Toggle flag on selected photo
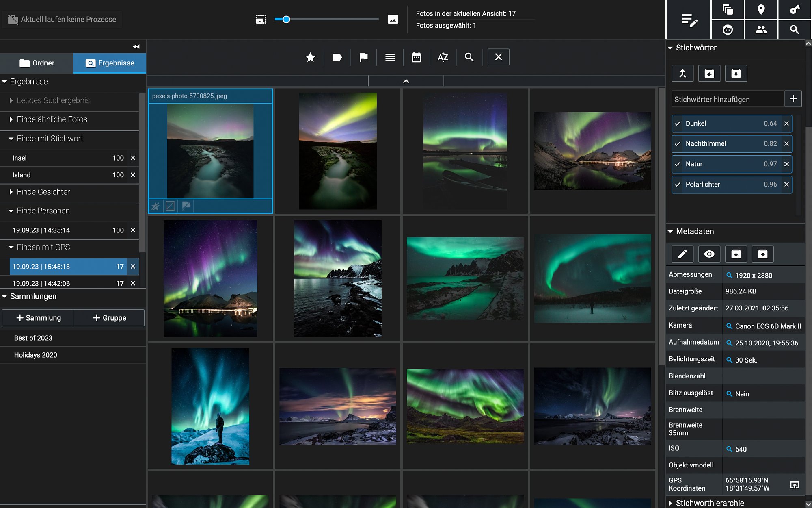Viewport: 812px width, 508px height. click(186, 206)
